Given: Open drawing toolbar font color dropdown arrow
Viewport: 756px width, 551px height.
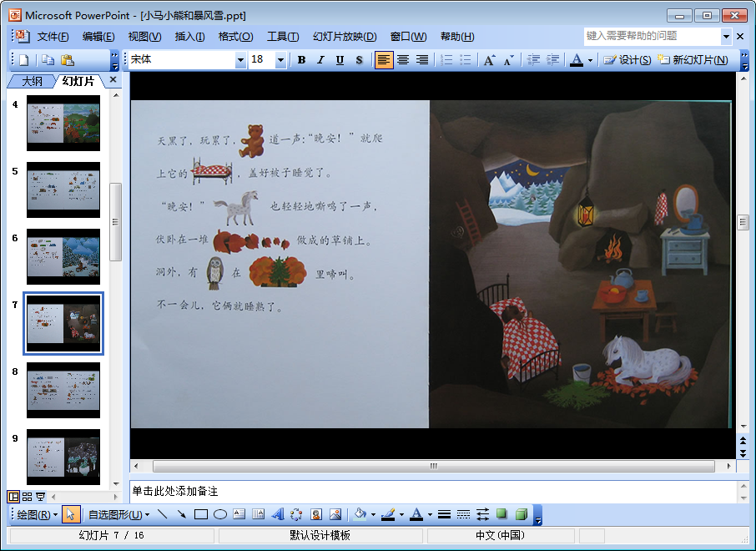Looking at the screenshot, I should (430, 514).
